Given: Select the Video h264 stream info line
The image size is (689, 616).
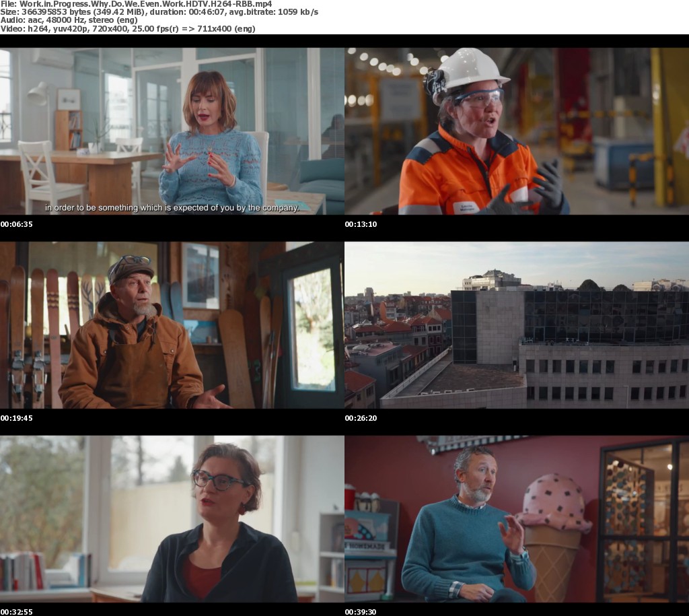Looking at the screenshot, I should [128, 29].
